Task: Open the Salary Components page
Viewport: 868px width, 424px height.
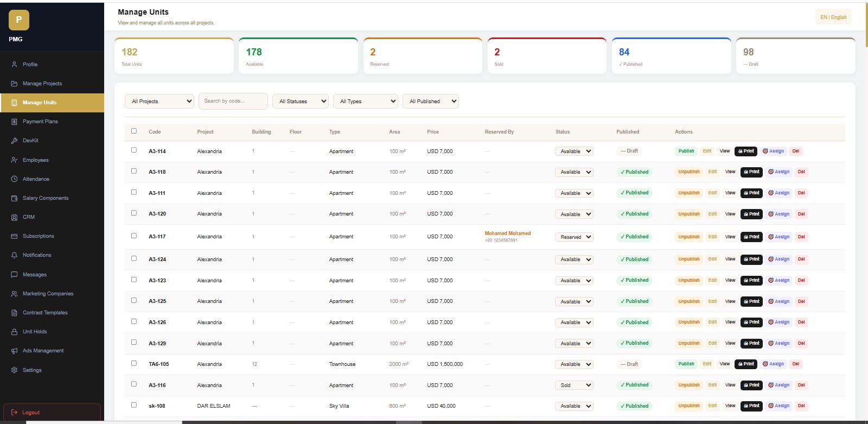Action: [52, 198]
